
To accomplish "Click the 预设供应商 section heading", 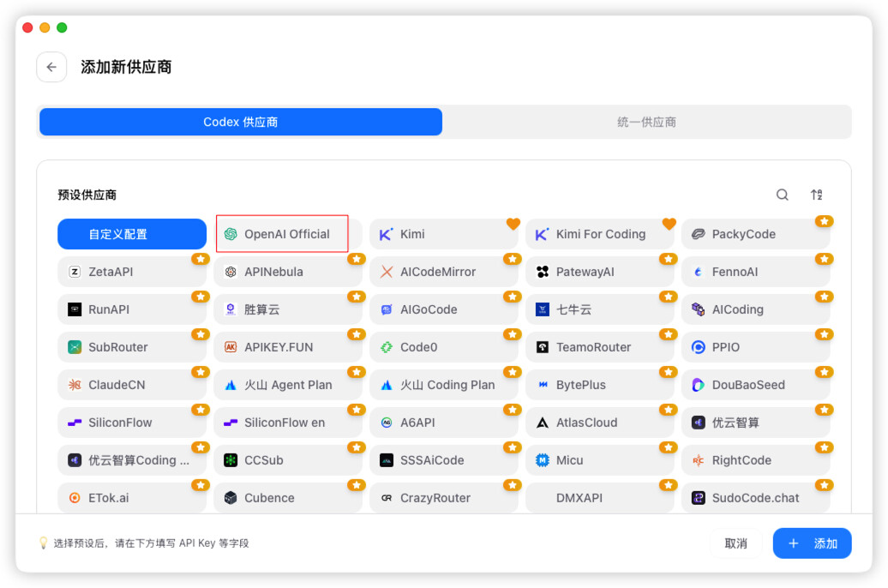I will tap(87, 195).
